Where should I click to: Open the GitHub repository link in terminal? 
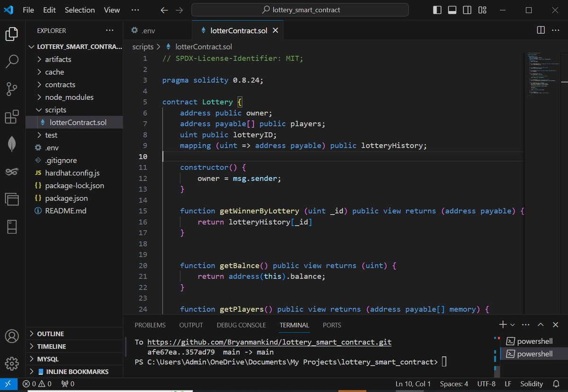click(269, 342)
